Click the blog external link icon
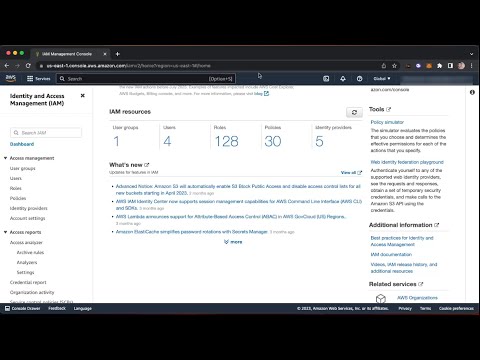Viewport: 480px width, 360px height. 266,94
